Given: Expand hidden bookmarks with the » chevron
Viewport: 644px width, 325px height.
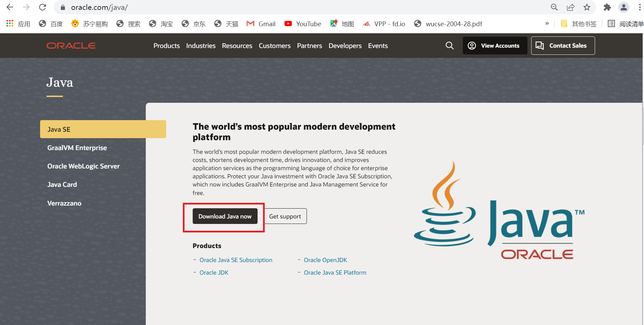Looking at the screenshot, I should coord(547,23).
